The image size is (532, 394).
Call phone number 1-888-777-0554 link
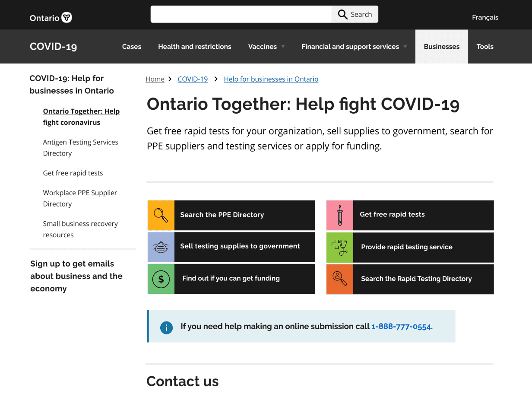401,327
